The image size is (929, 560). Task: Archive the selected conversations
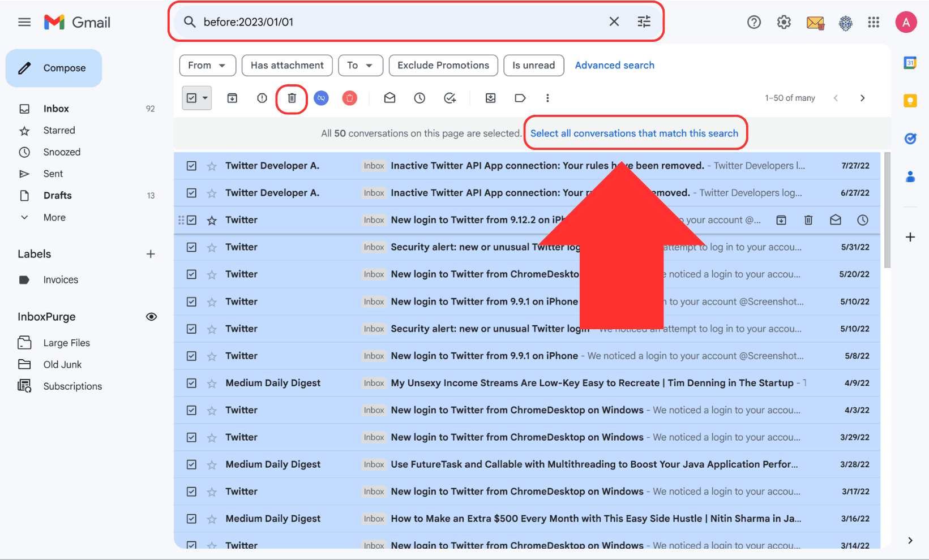click(x=232, y=98)
